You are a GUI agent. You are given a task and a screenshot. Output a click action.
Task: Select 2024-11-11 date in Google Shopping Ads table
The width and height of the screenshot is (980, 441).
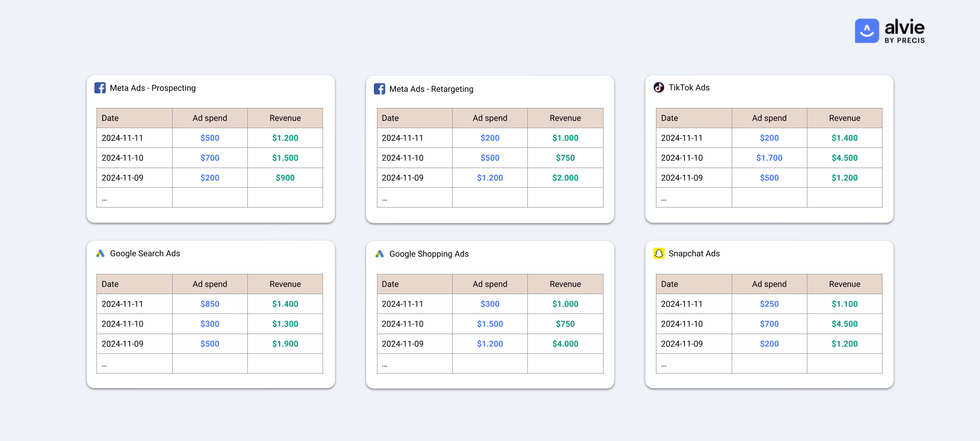(403, 304)
